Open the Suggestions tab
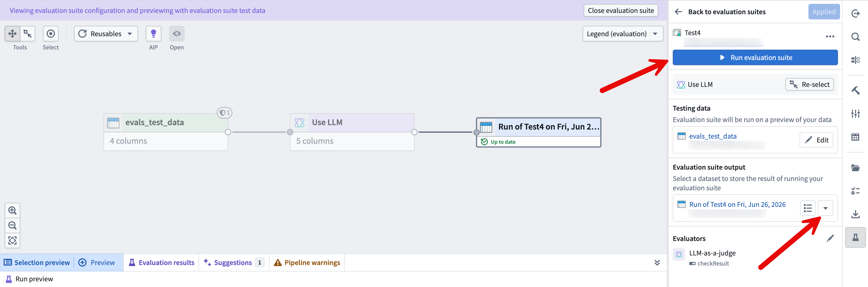This screenshot has width=868, height=287. (x=234, y=262)
